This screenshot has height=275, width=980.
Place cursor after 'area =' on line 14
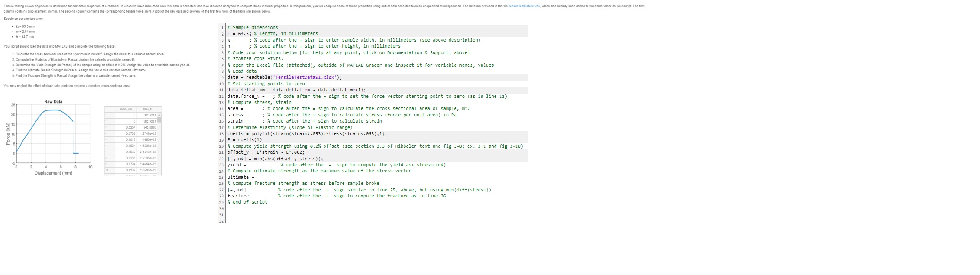(x=253, y=109)
